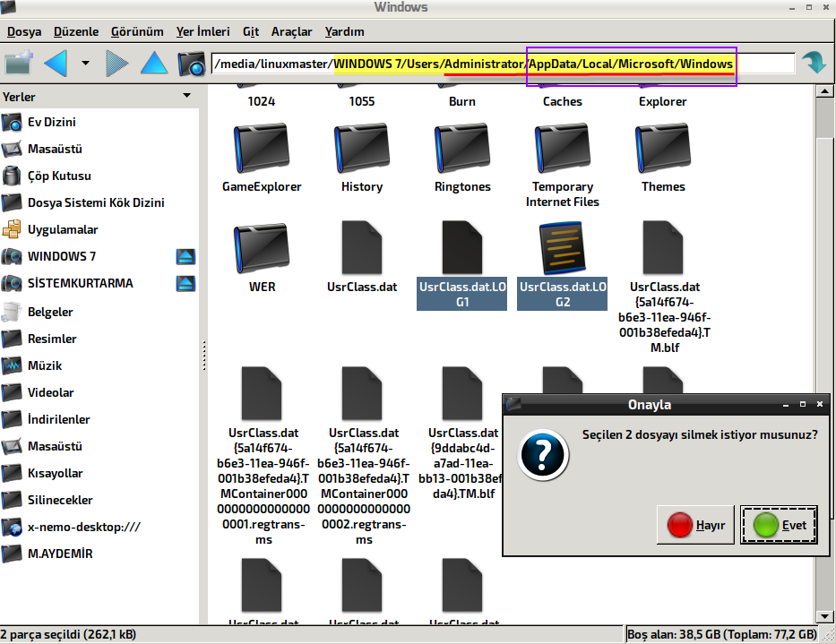Click the Caches folder label

tap(562, 101)
